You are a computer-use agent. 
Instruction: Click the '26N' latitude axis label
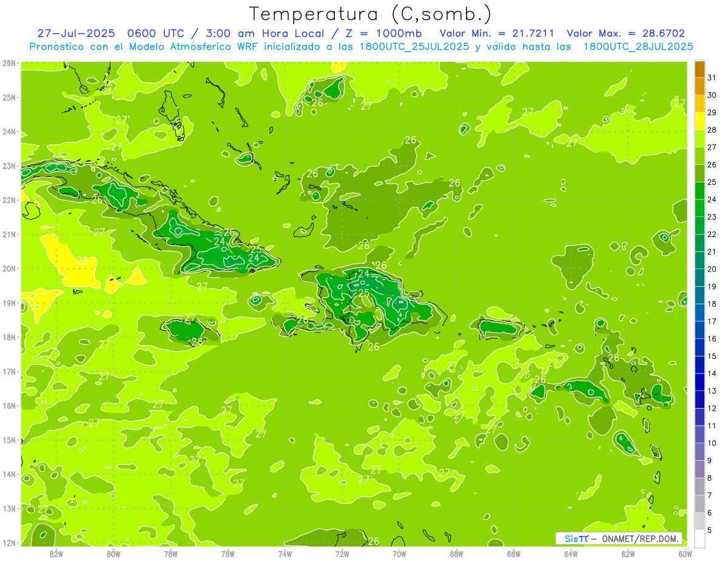8,63
